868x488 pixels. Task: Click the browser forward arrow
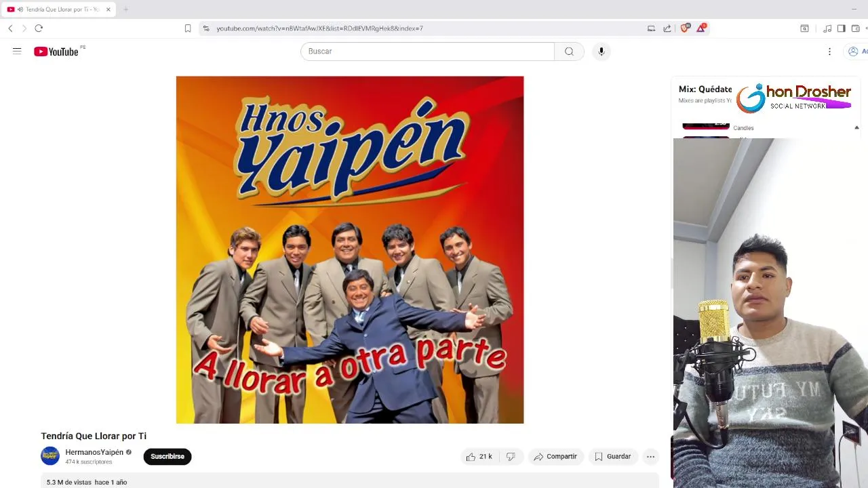pos(24,28)
